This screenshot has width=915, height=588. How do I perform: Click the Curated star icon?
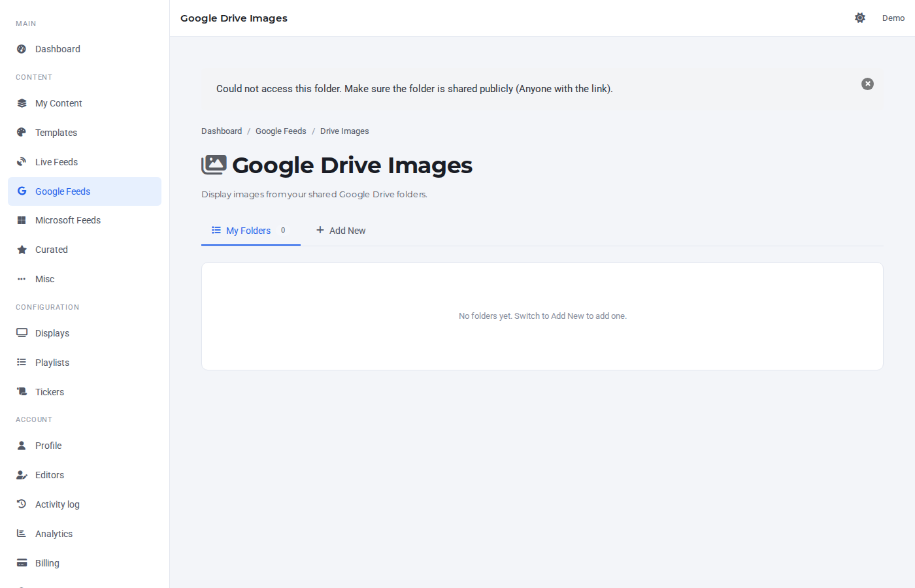pos(22,250)
